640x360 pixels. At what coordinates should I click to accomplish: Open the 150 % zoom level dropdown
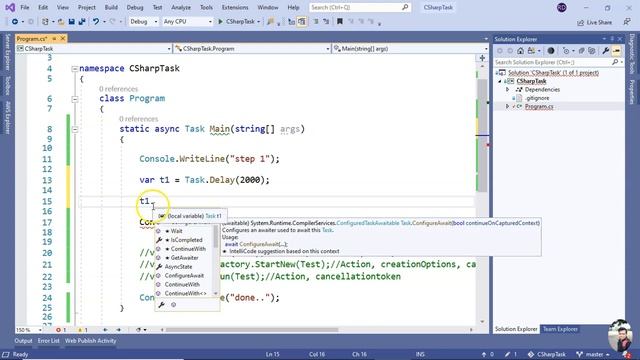(x=29, y=330)
